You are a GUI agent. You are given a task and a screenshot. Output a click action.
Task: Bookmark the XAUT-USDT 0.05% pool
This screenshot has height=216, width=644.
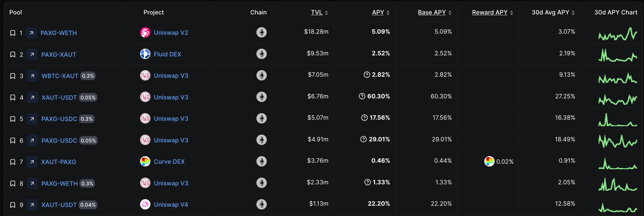13,98
